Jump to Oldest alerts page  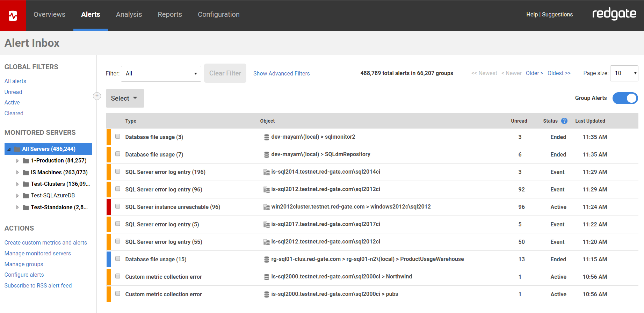pyautogui.click(x=559, y=73)
